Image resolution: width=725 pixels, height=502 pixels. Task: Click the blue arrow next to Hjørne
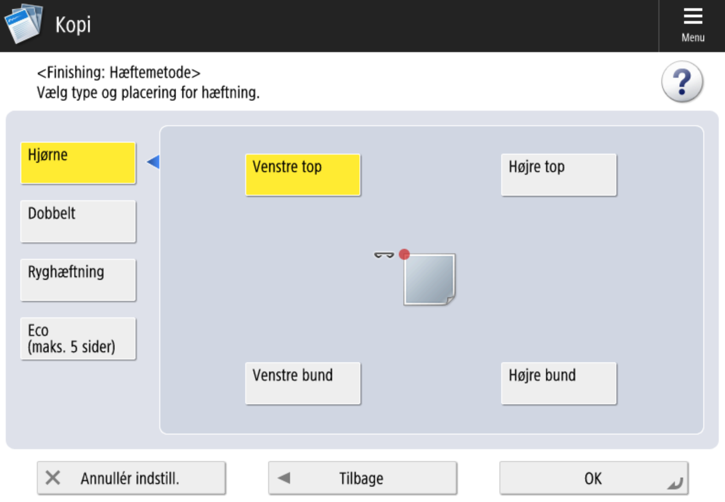153,162
